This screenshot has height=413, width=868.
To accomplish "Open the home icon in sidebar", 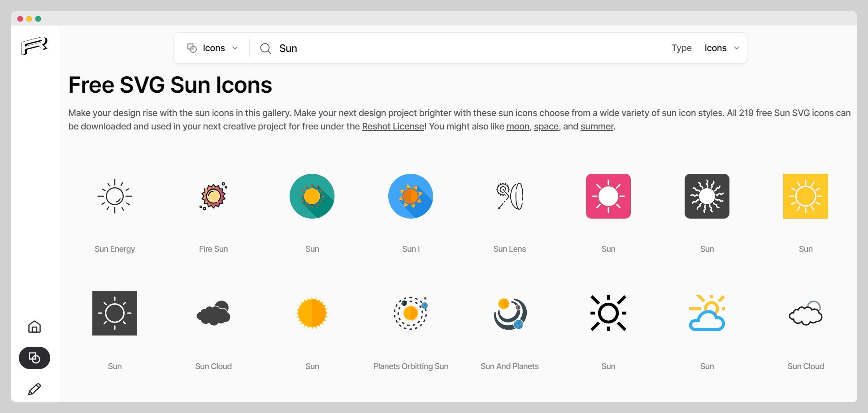I will tap(35, 327).
